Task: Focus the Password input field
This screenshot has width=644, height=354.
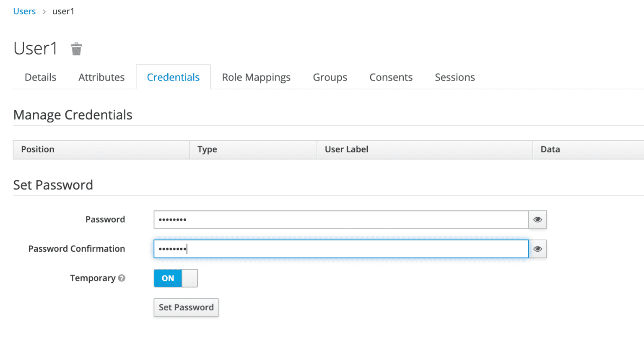Action: pos(340,219)
